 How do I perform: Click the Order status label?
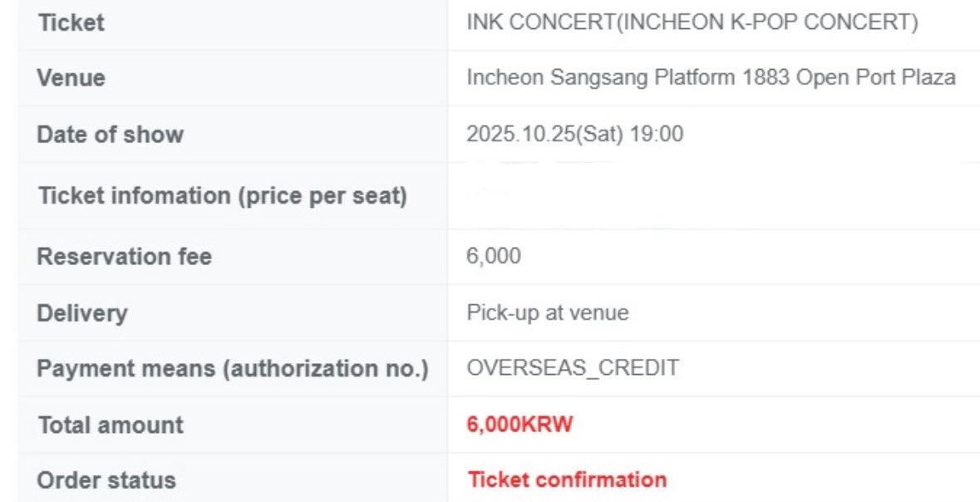tap(106, 480)
